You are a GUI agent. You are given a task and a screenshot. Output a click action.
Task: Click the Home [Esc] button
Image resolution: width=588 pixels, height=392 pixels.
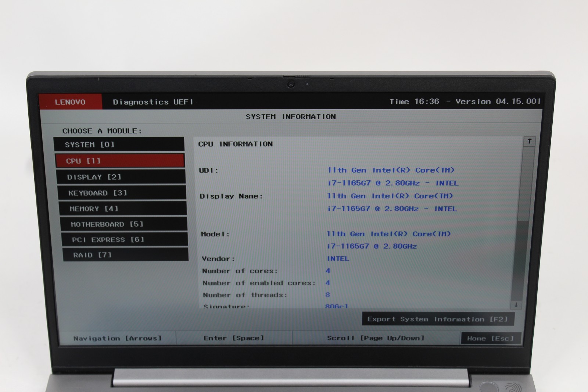[x=491, y=338]
